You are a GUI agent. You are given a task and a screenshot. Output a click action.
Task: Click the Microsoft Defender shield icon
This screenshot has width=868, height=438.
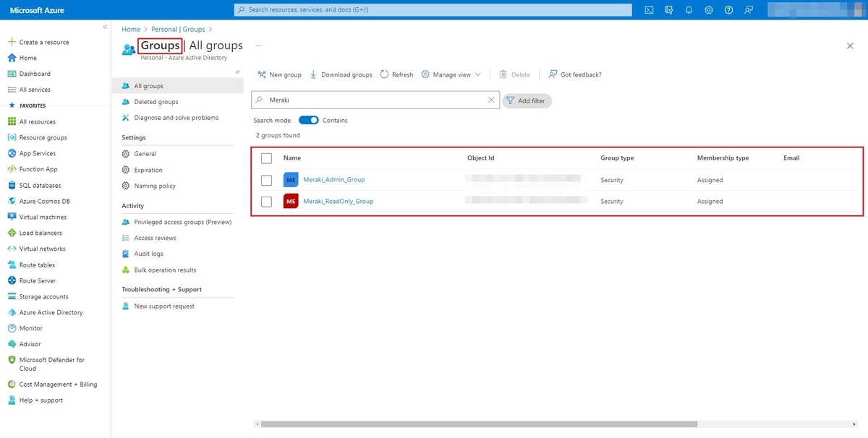pos(12,360)
